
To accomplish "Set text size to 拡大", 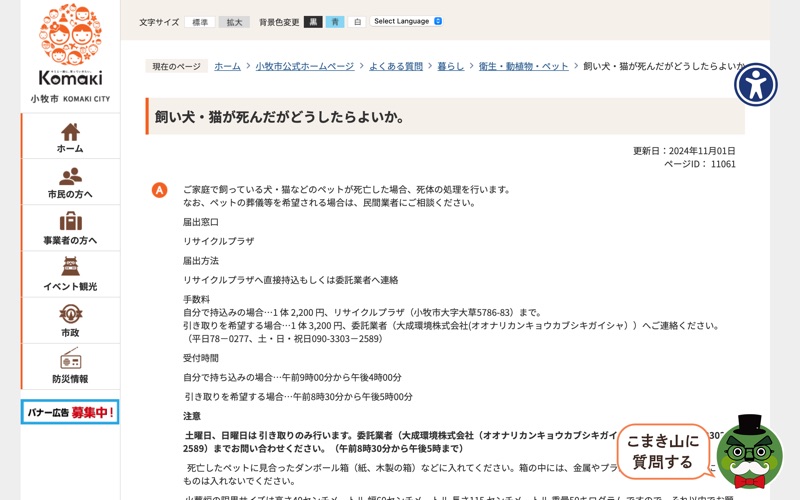I will coord(234,22).
